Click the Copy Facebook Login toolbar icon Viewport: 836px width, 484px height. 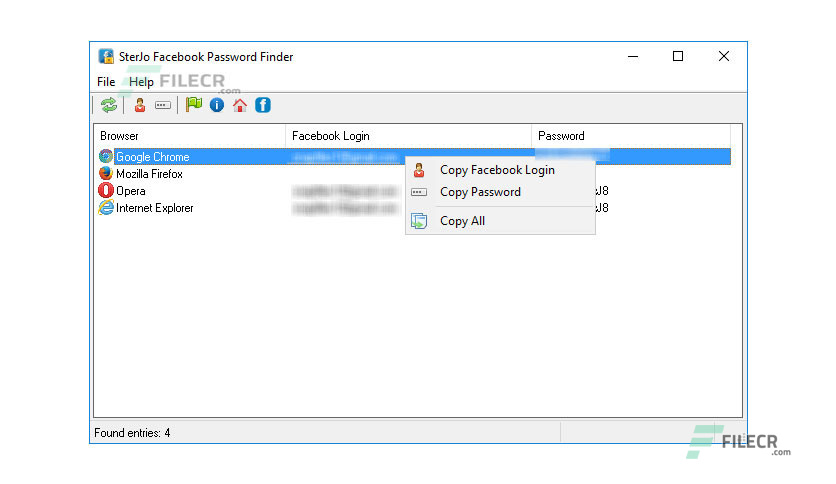(x=140, y=105)
